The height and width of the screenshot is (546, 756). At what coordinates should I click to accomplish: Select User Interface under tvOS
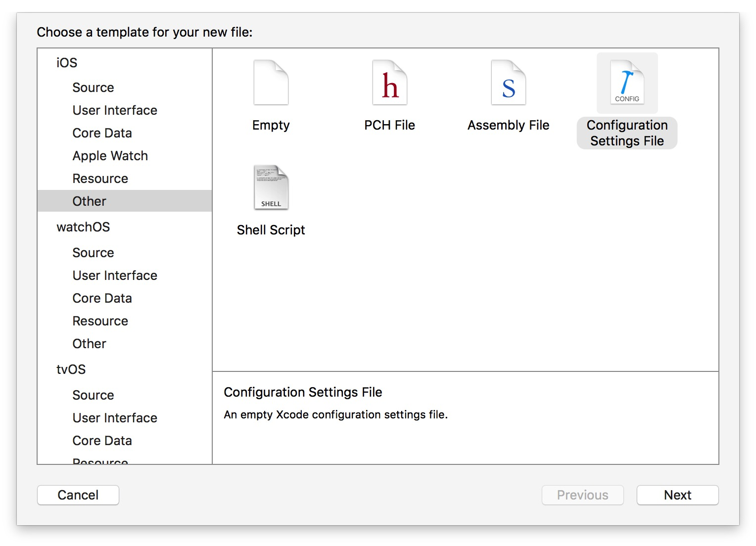pos(115,418)
